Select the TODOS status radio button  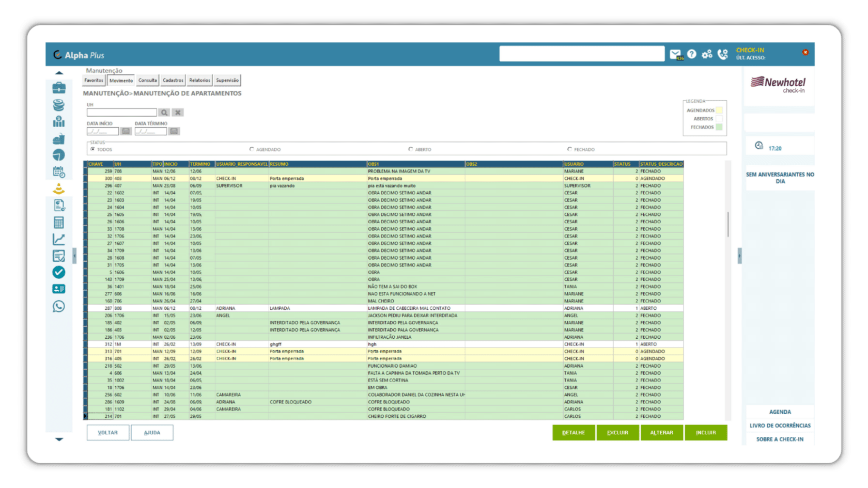[93, 149]
